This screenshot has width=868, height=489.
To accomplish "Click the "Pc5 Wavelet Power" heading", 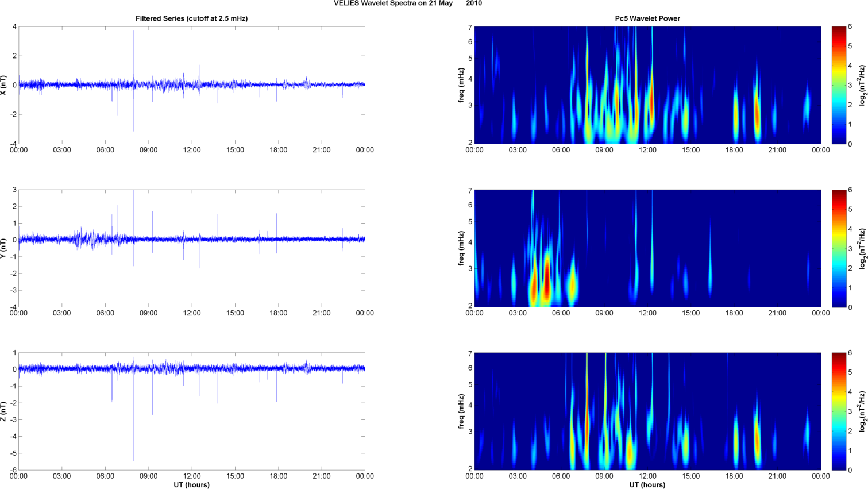I will (x=647, y=18).
